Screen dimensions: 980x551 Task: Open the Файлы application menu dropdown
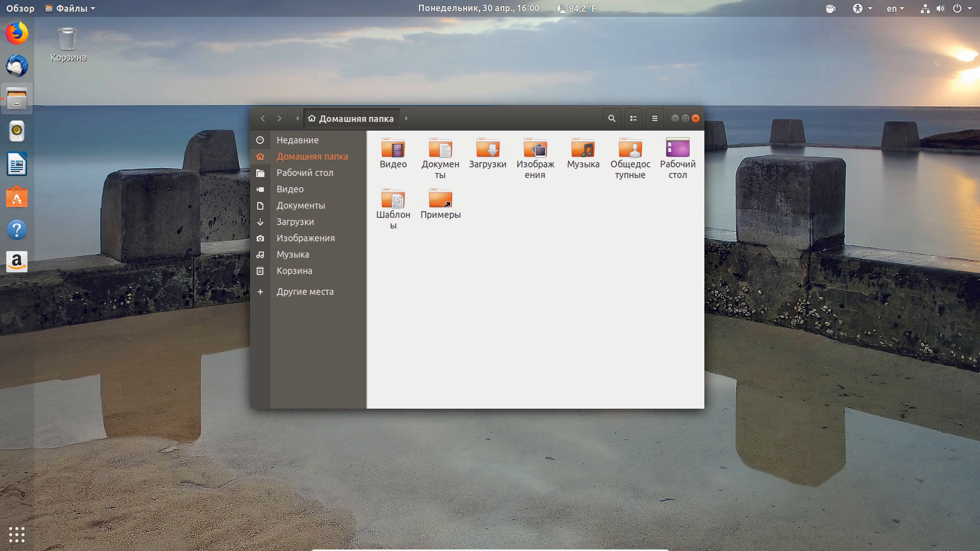[x=70, y=8]
